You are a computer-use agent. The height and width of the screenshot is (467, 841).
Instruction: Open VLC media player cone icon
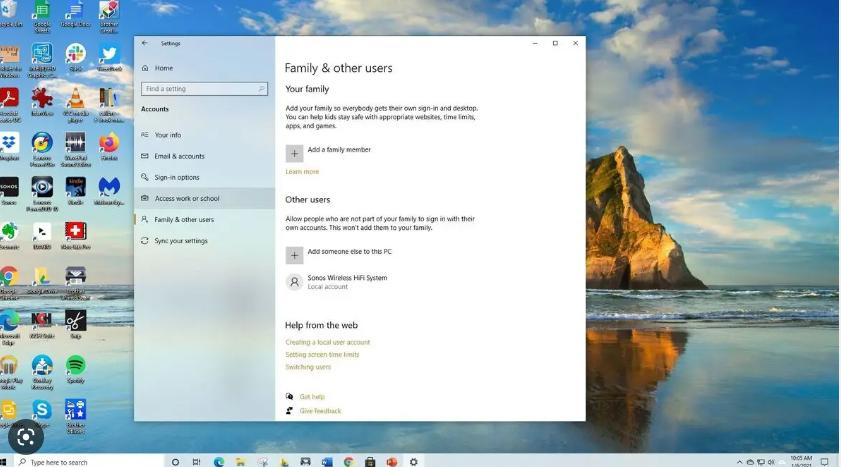click(76, 105)
